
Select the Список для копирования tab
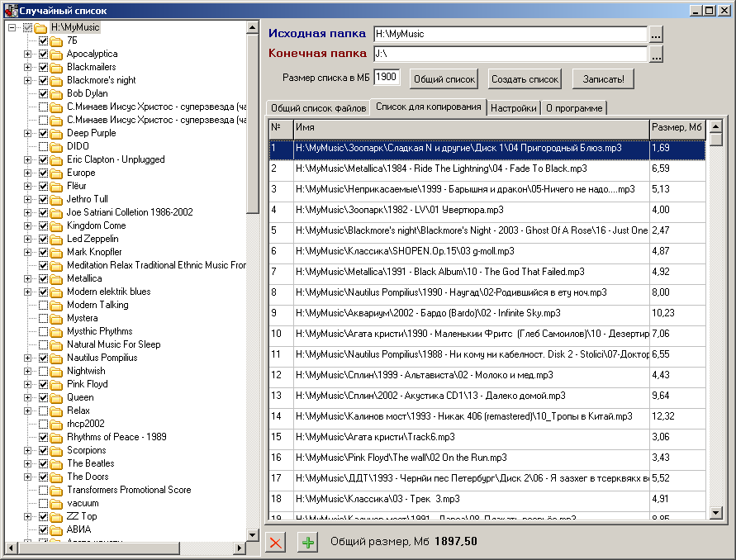[x=428, y=107]
